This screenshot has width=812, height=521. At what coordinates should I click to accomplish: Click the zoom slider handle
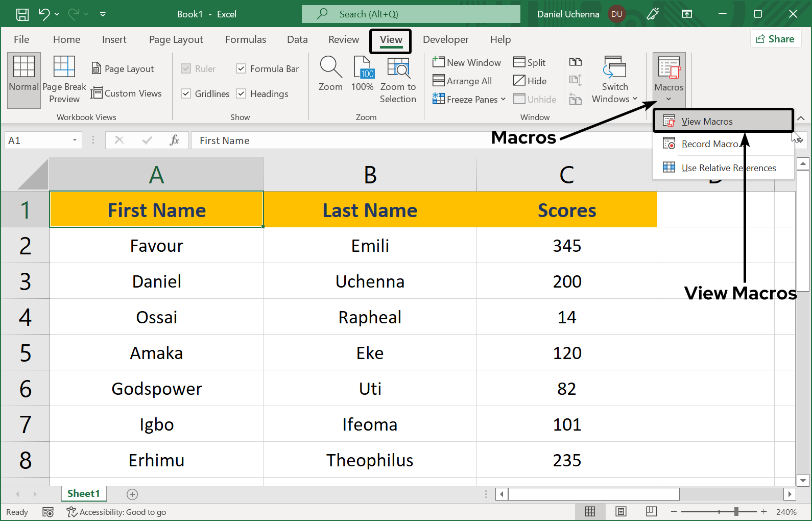[736, 512]
